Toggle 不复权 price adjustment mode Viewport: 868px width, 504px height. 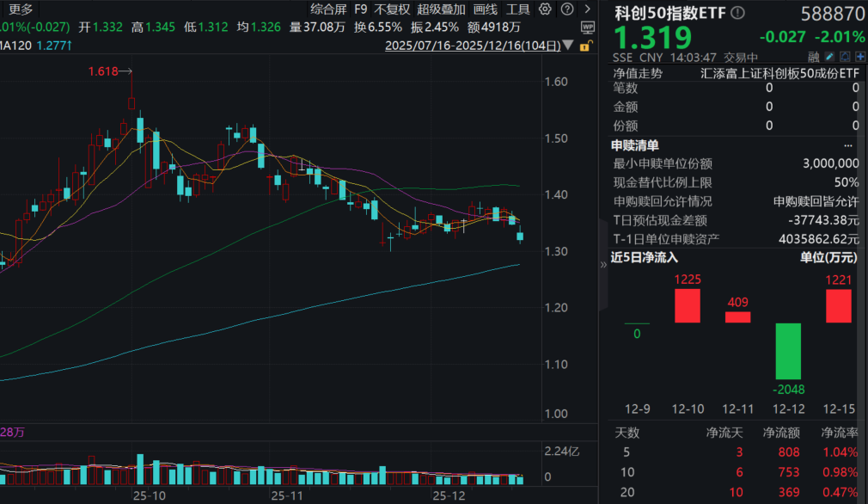point(392,9)
